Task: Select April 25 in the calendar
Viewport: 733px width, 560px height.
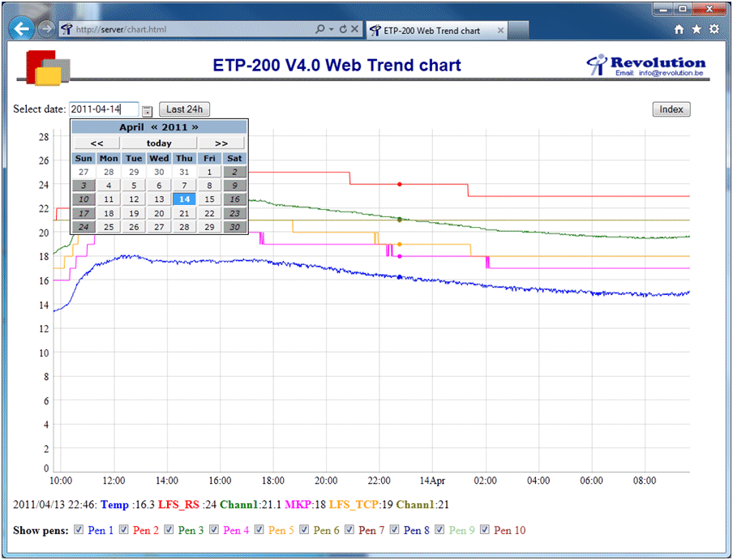Action: (x=109, y=227)
